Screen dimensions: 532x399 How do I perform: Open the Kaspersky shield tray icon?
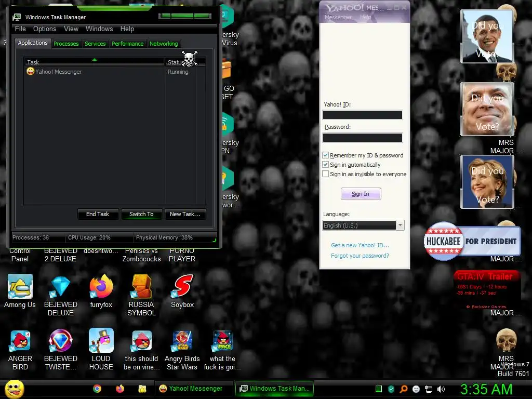pyautogui.click(x=391, y=389)
